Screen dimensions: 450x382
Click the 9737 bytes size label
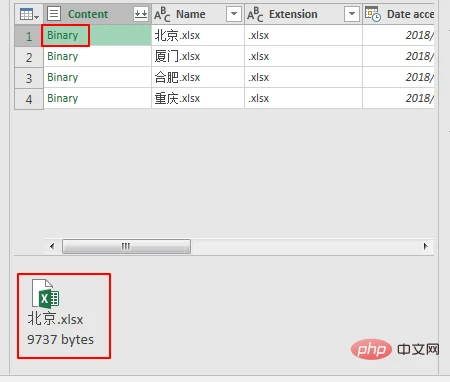[x=60, y=340]
